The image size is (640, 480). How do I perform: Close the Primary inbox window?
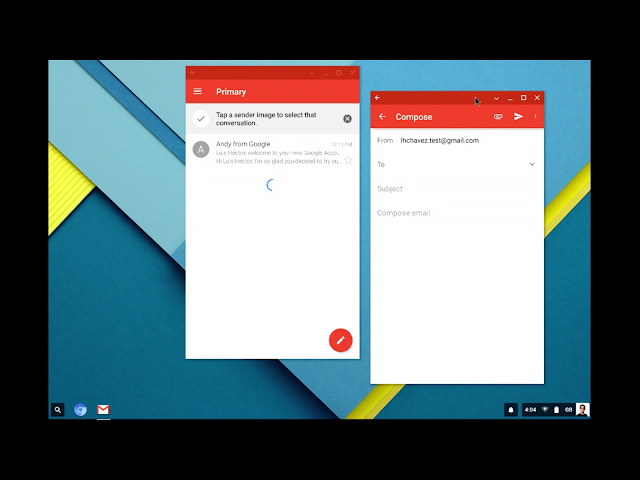point(353,73)
